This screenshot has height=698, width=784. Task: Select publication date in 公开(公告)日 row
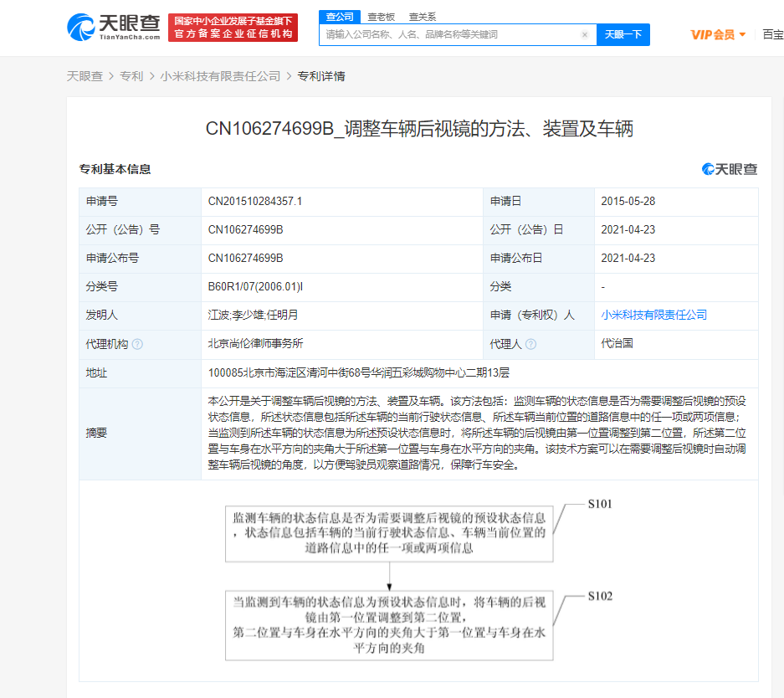(628, 230)
